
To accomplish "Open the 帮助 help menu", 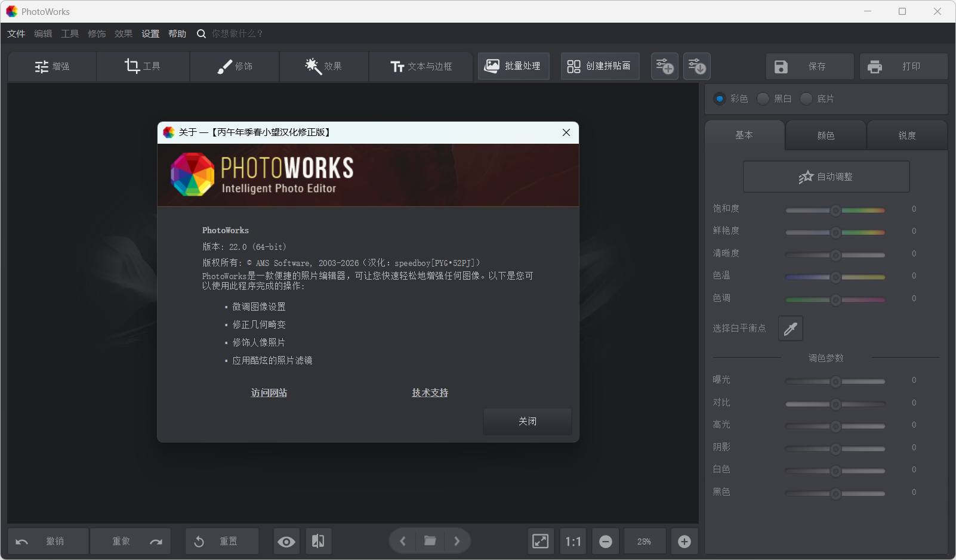I will point(177,34).
